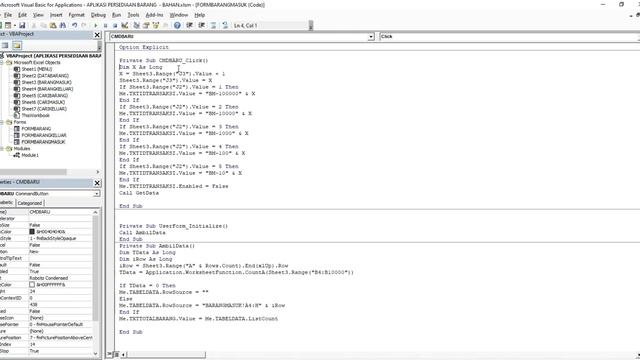Image resolution: width=640 pixels, height=360 pixels.
Task: Open the CMDBARU CommandButton properties dropdown
Action: pyautogui.click(x=96, y=193)
